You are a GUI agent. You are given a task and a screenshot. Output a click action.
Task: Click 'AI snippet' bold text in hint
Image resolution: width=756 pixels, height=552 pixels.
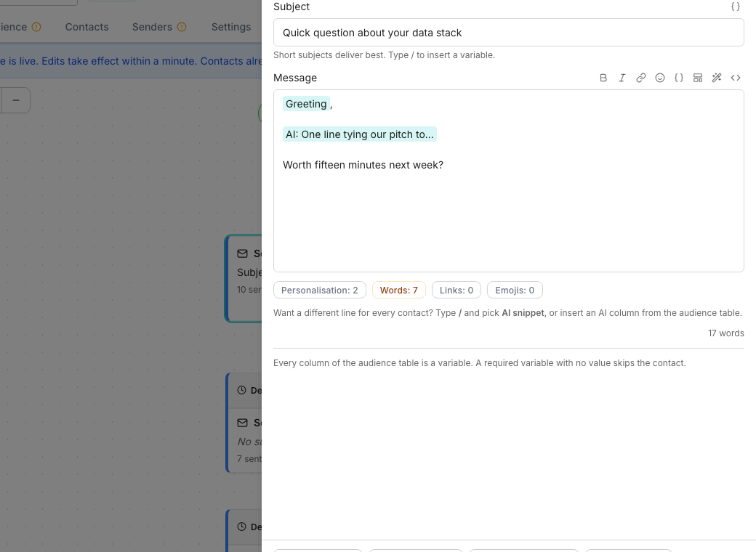tap(523, 313)
